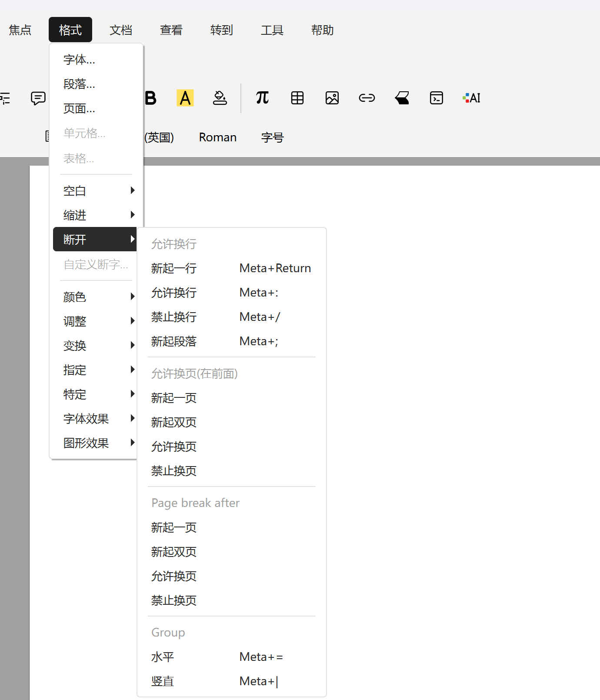Click the yellow highlighted A text color icon
The height and width of the screenshot is (700, 600).
click(x=185, y=98)
